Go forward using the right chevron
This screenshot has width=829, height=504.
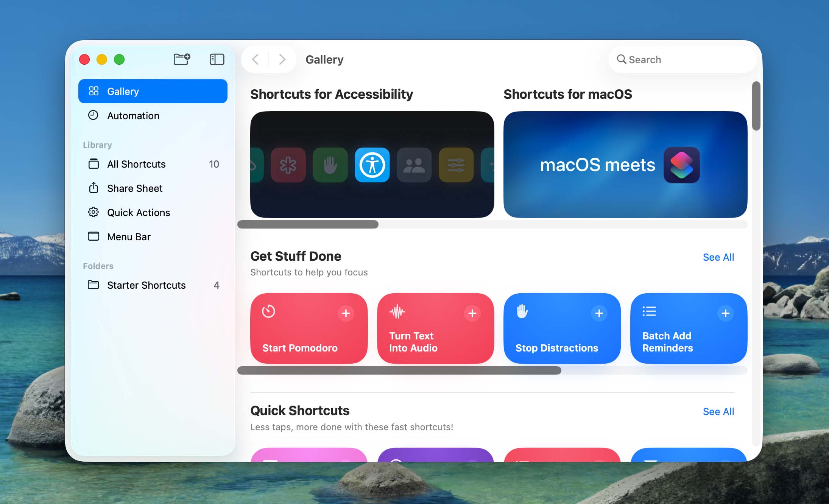click(x=282, y=59)
